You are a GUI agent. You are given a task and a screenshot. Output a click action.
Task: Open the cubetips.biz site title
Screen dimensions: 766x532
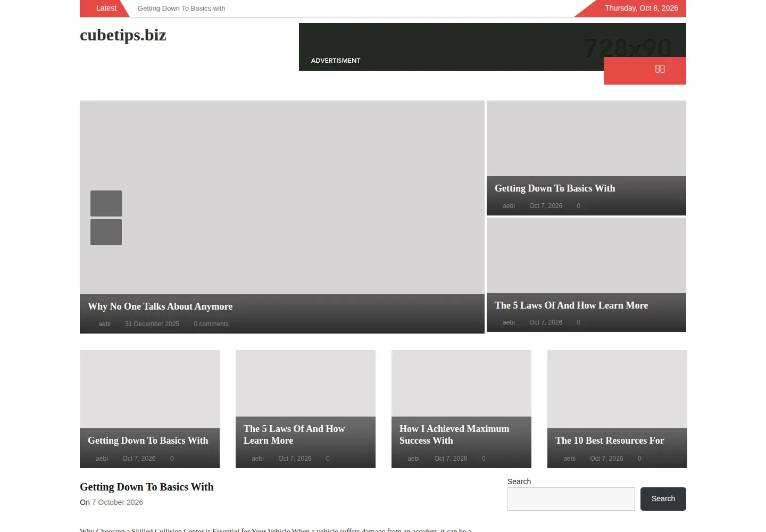[123, 35]
